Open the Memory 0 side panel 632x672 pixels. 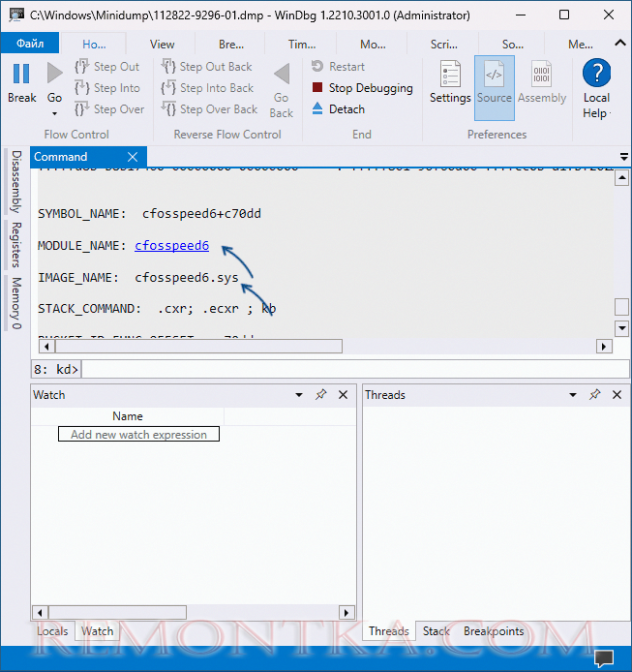point(16,303)
